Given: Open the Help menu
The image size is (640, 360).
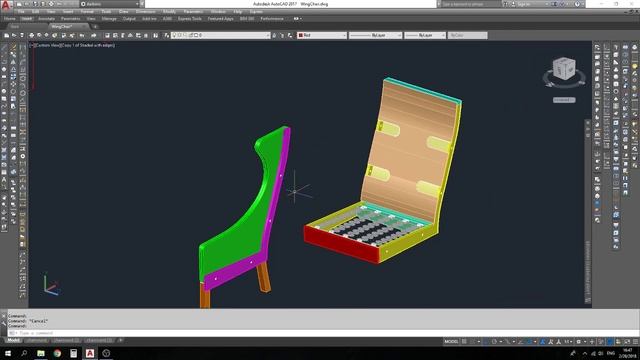Looking at the screenshot, I should pyautogui.click(x=238, y=12).
